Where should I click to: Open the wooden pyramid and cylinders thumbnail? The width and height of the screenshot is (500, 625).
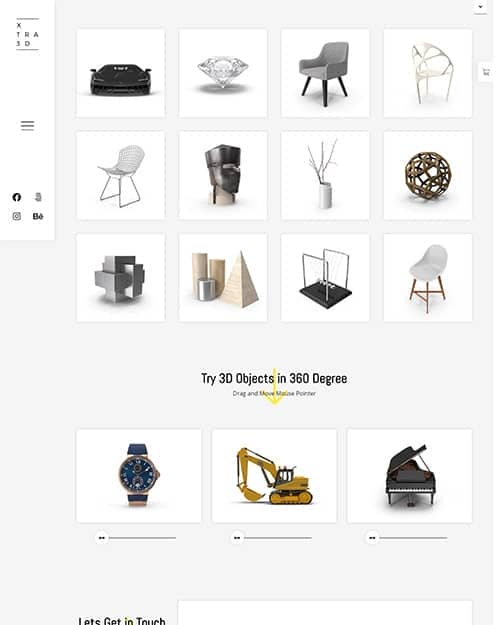(223, 278)
